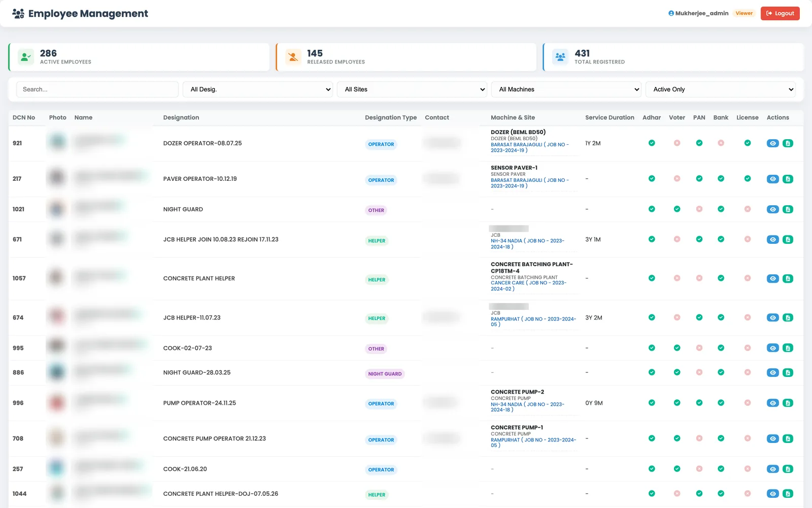Download PDF for employee DCN 921
The height and width of the screenshot is (508, 812).
tap(788, 143)
